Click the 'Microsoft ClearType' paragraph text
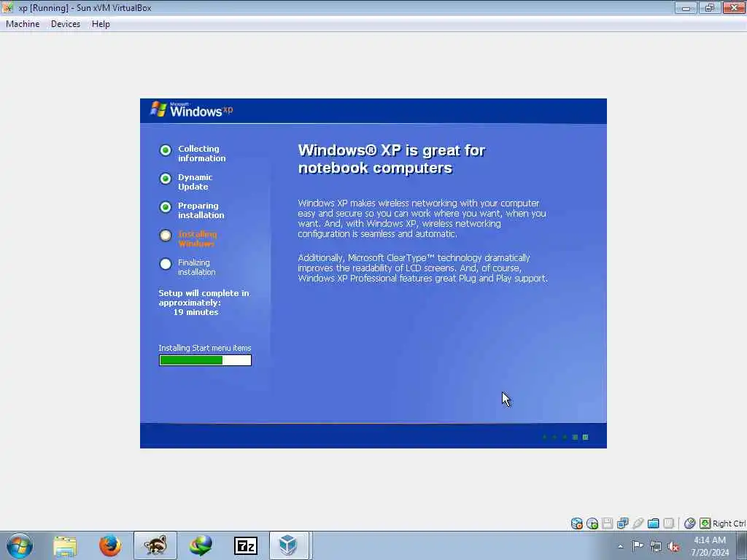 pyautogui.click(x=422, y=268)
